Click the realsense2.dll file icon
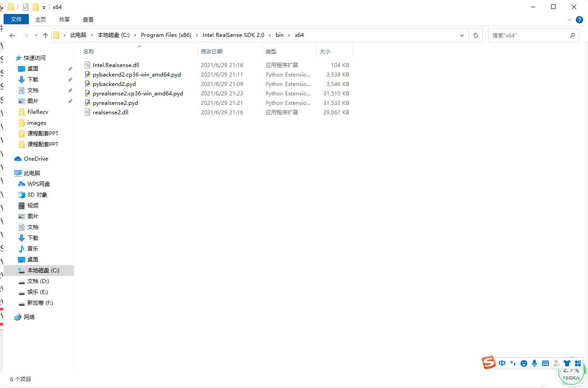This screenshot has height=388, width=588. (x=88, y=112)
